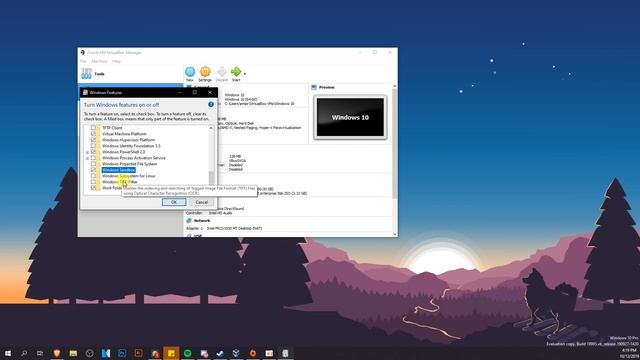Select the Windows TIFF IFilter row
The image size is (640, 360).
[120, 182]
